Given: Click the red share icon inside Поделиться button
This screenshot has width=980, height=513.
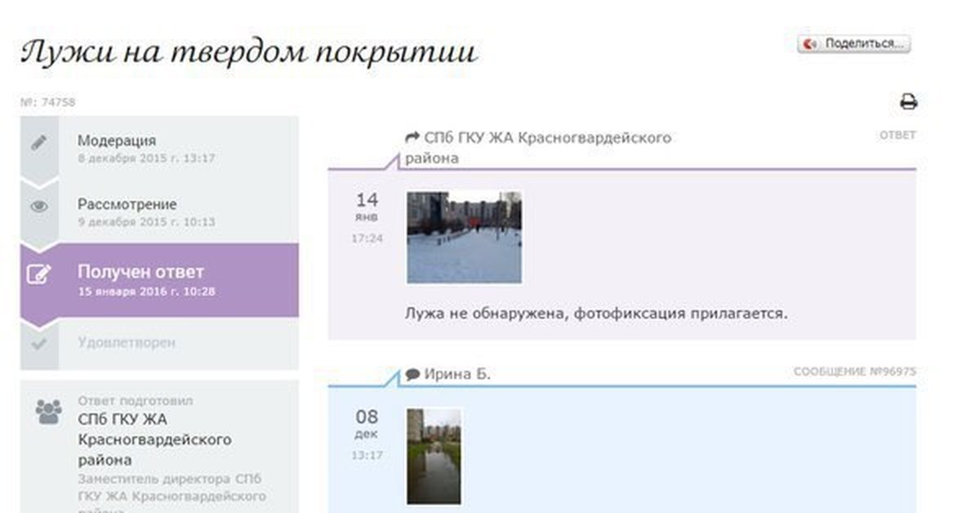Looking at the screenshot, I should coord(810,45).
